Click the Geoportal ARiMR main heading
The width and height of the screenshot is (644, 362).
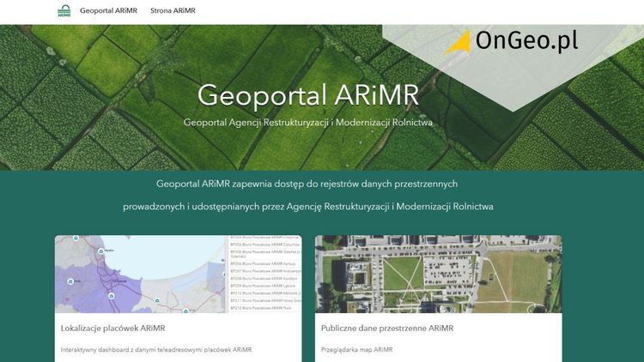coord(308,95)
